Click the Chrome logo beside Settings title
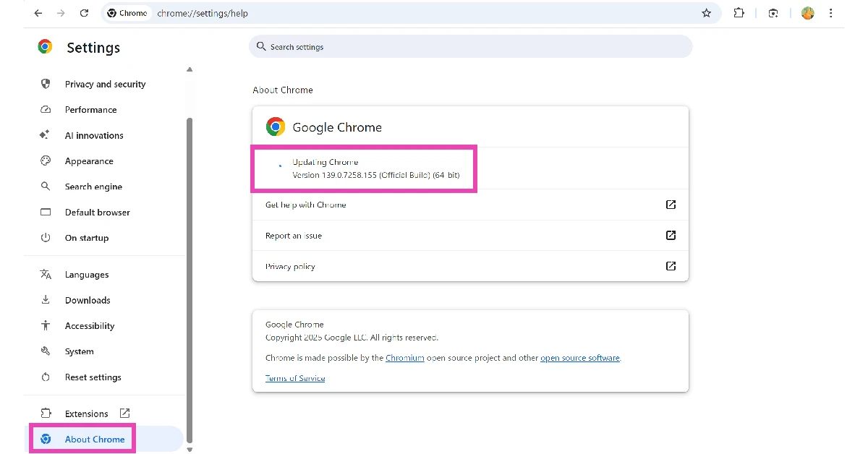Screen dimensions: 868x454 coord(45,47)
